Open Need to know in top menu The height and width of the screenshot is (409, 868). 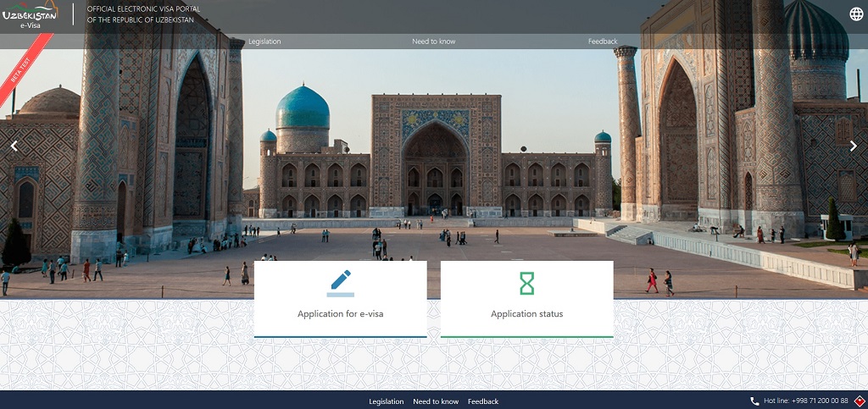coord(434,41)
